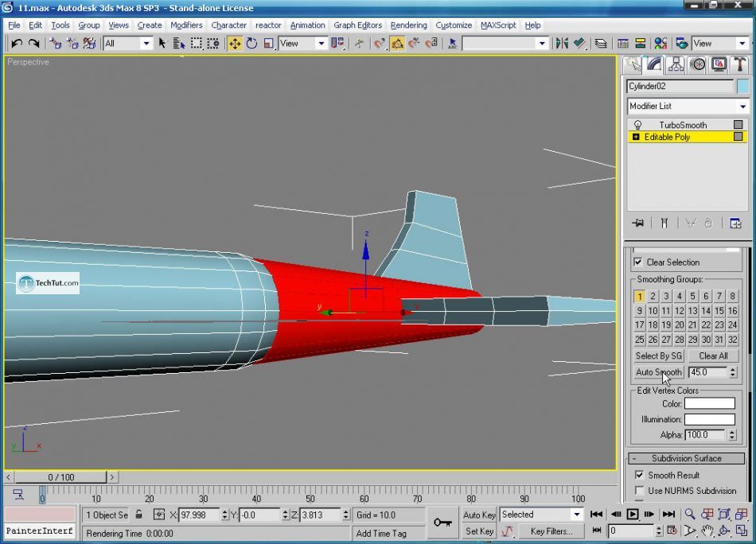Toggle the Angle Snap icon
Viewport: 756px width, 544px height.
pyautogui.click(x=397, y=44)
